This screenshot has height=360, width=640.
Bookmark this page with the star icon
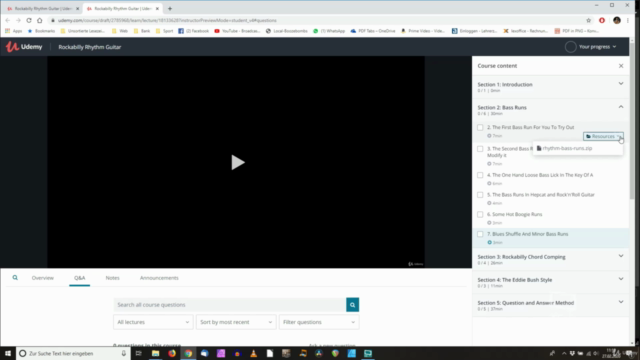[x=588, y=20]
